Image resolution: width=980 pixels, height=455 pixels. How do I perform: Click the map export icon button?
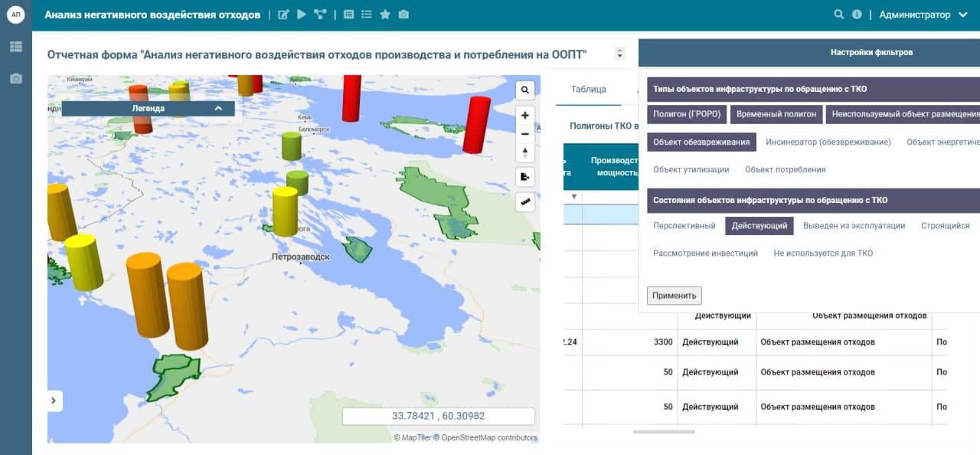click(525, 177)
